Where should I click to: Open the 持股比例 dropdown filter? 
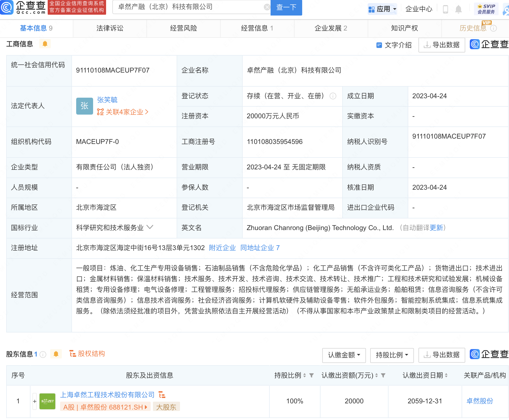[392, 355]
